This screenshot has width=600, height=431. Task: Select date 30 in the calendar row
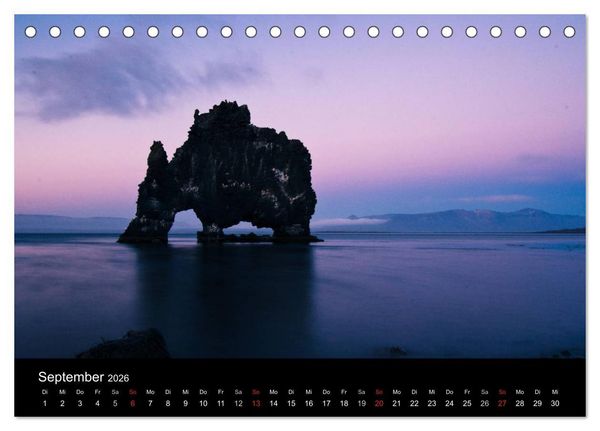(555, 403)
